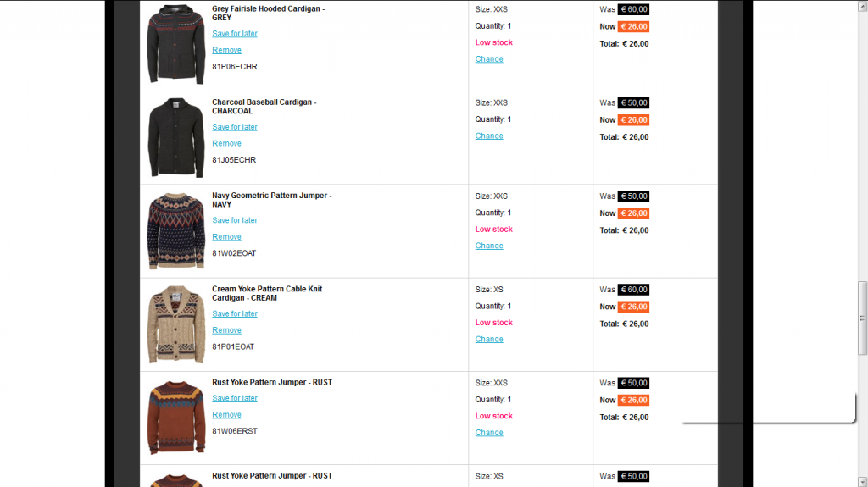868x487 pixels.
Task: Remove the Charcoal Baseball Cardigan
Action: tap(226, 143)
